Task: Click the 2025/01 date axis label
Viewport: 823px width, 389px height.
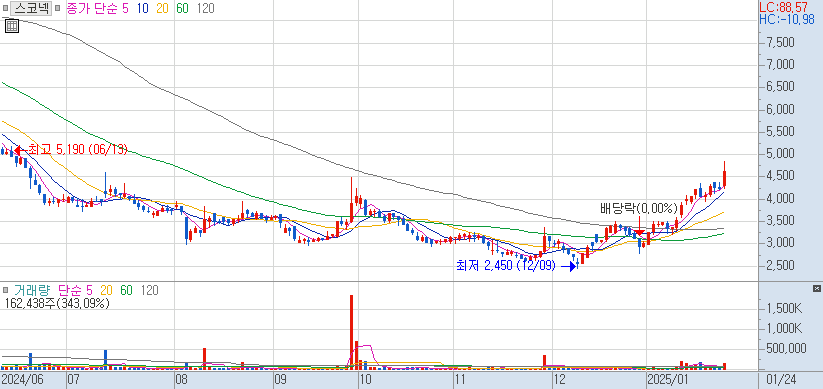Action: point(668,380)
